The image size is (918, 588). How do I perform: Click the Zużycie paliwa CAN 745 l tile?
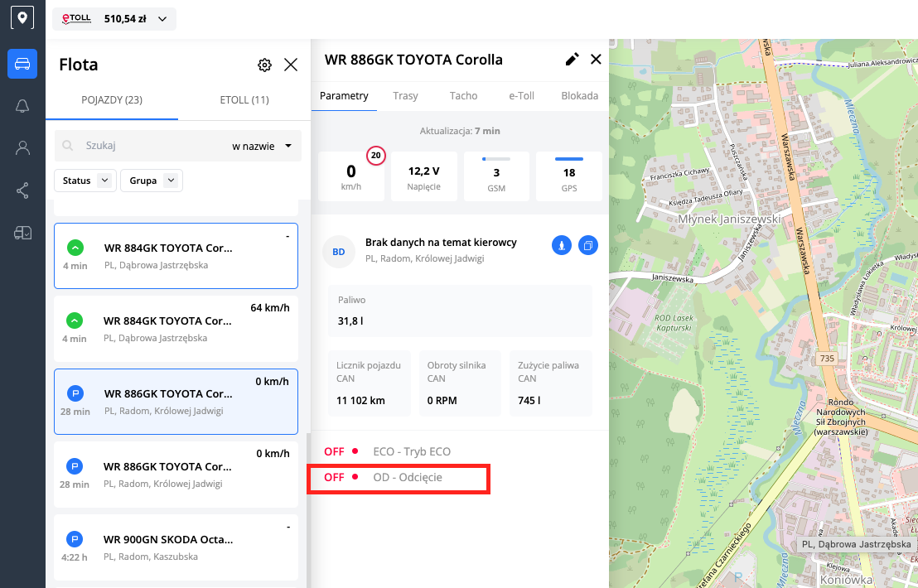click(x=551, y=383)
